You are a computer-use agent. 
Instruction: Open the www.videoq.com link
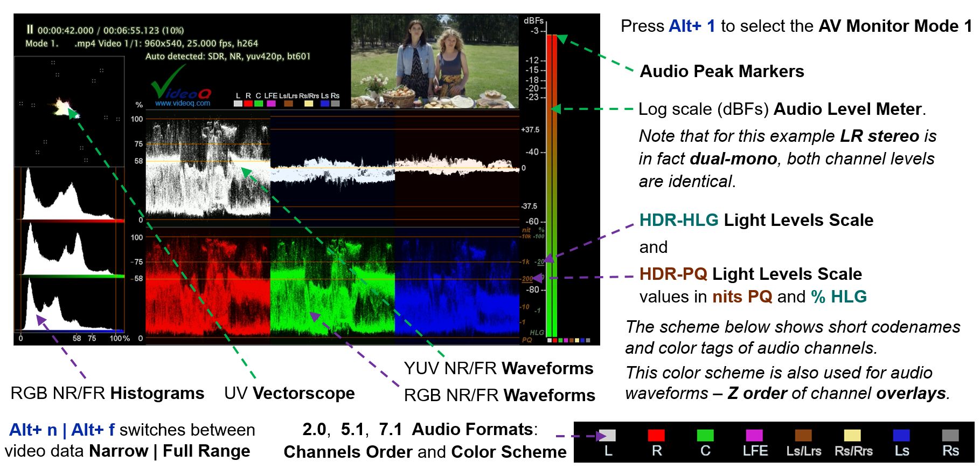tap(183, 104)
